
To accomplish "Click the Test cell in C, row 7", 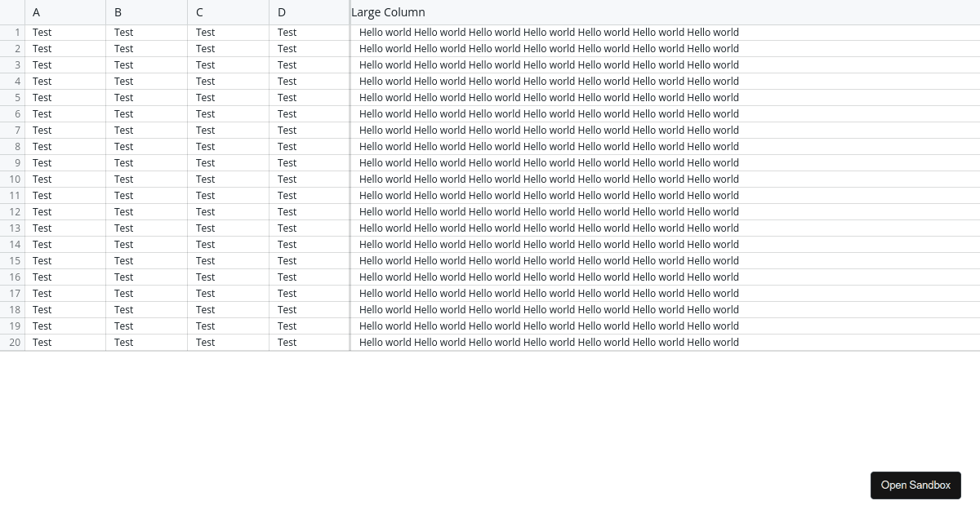I will coord(229,131).
